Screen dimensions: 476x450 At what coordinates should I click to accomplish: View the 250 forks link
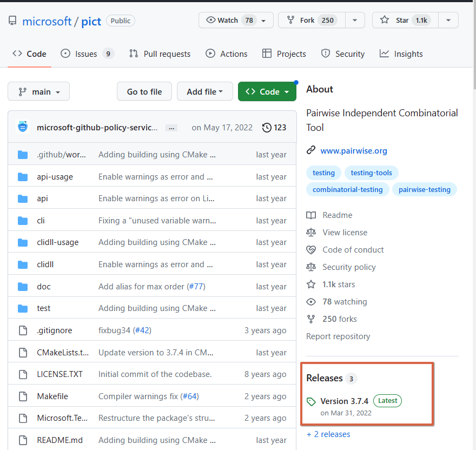point(332,319)
